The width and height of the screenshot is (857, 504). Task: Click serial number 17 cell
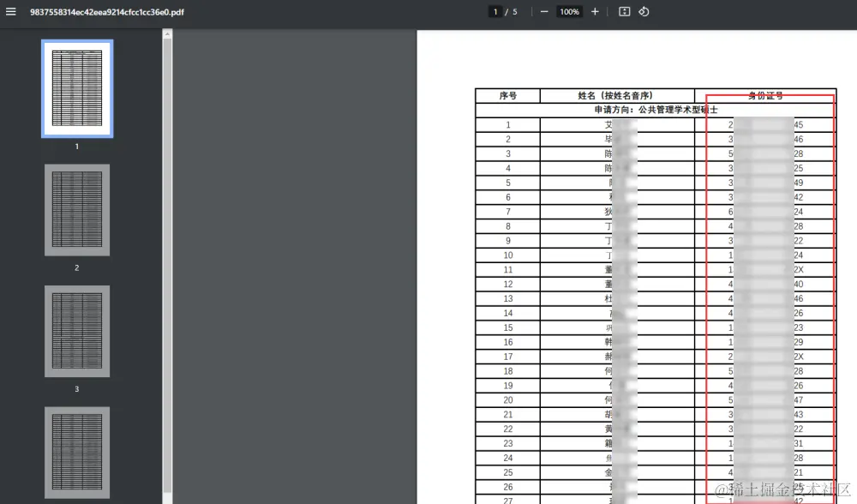(507, 357)
